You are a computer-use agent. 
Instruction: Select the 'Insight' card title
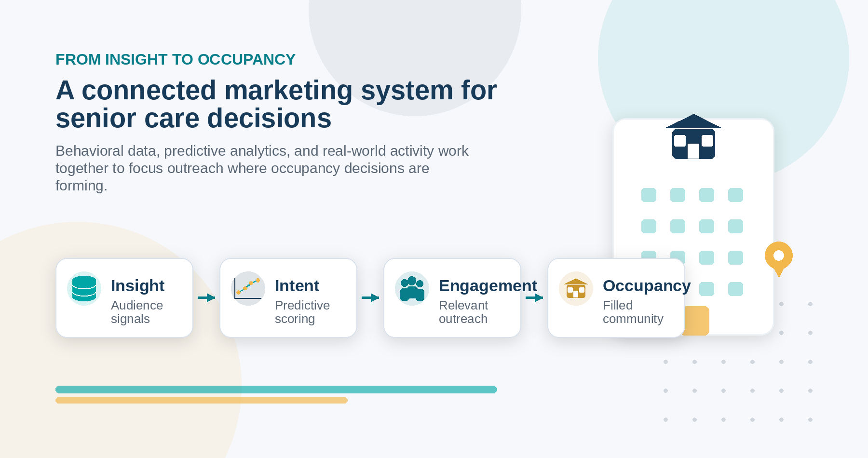pos(137,285)
